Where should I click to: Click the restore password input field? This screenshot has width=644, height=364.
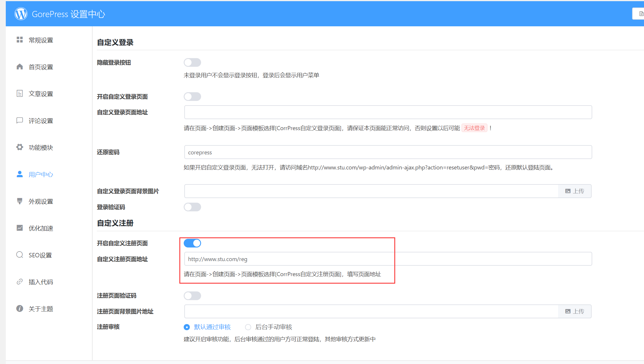click(388, 152)
